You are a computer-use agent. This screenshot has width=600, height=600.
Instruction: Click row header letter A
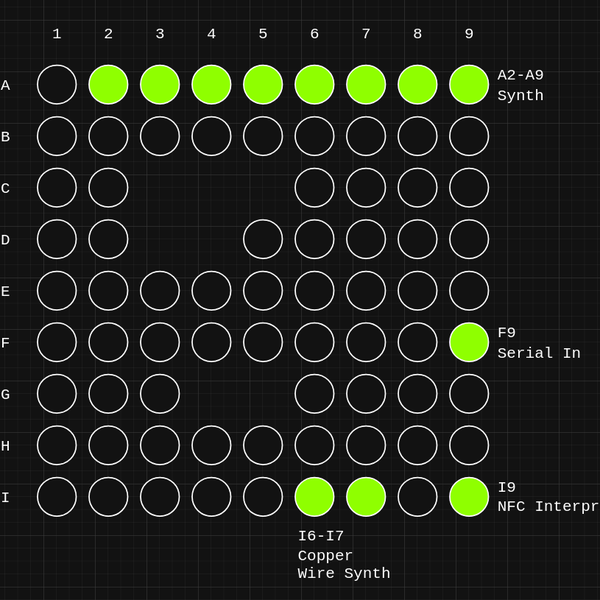pos(5,85)
